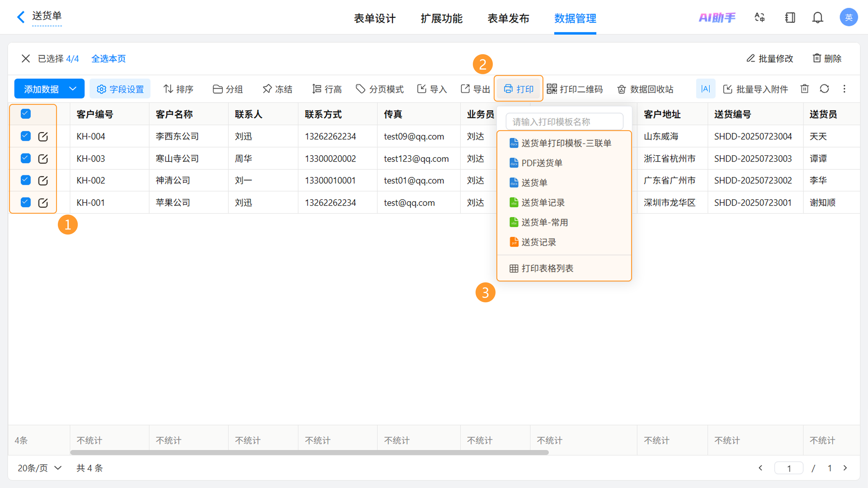Open the language translation icon
This screenshot has height=488, width=868.
point(759,17)
